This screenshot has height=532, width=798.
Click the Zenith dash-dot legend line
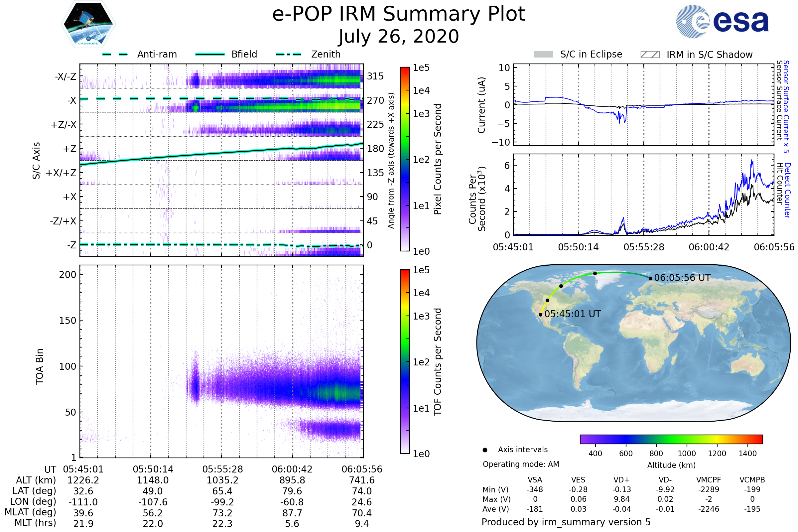[x=288, y=54]
